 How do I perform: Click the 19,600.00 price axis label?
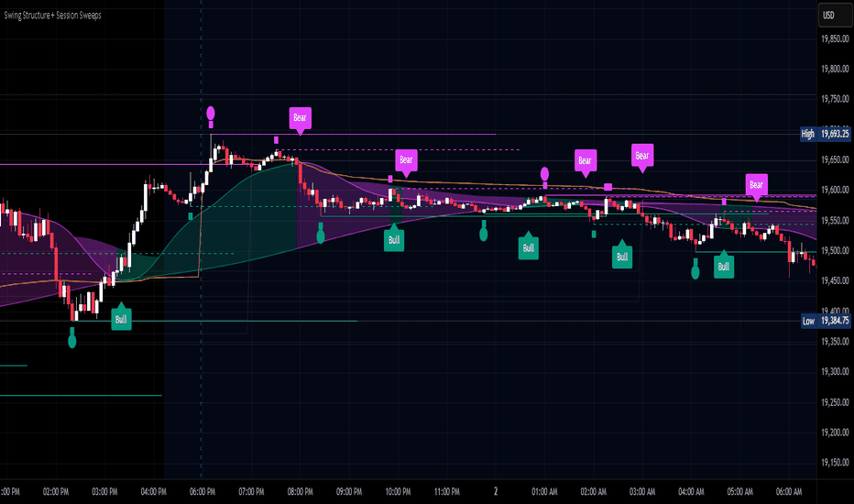[x=835, y=190]
